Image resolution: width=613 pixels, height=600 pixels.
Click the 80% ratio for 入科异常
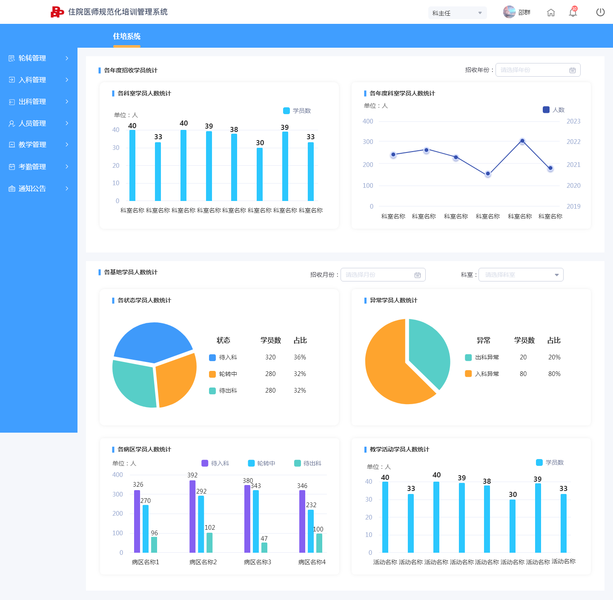(554, 374)
